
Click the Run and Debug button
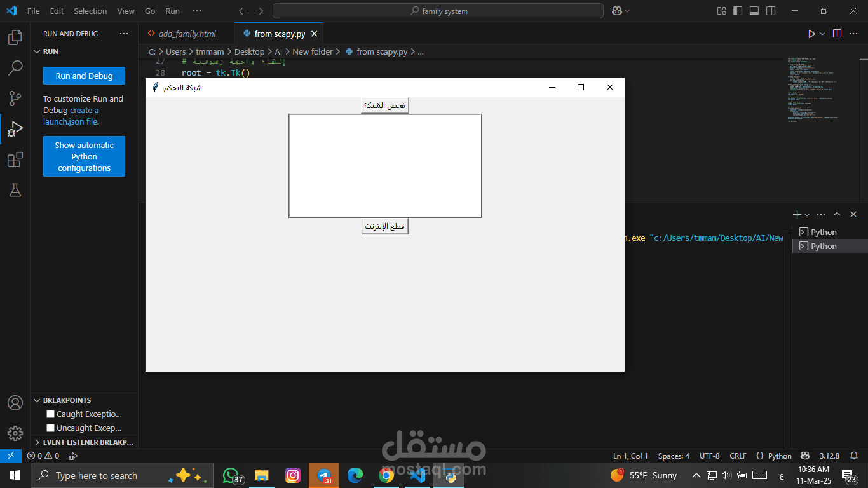point(84,76)
